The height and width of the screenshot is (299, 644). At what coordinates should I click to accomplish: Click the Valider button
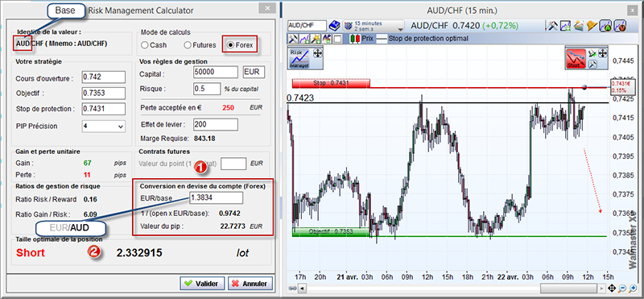coord(202,284)
